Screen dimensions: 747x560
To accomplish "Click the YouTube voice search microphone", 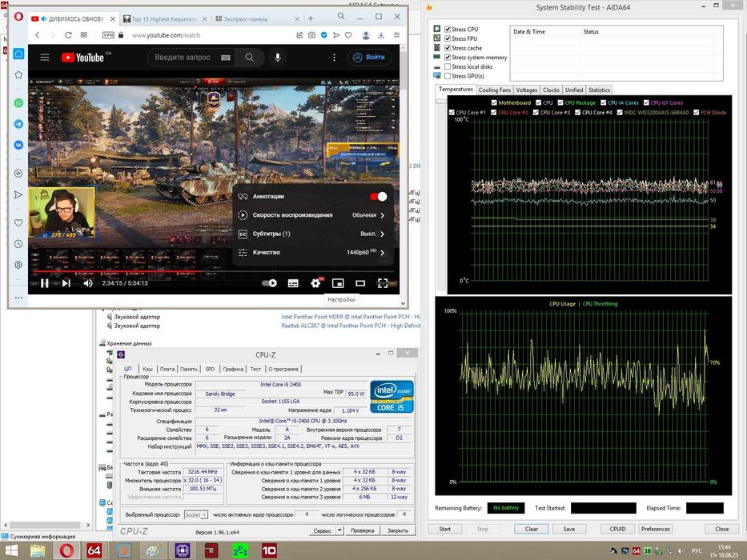I will pyautogui.click(x=278, y=58).
